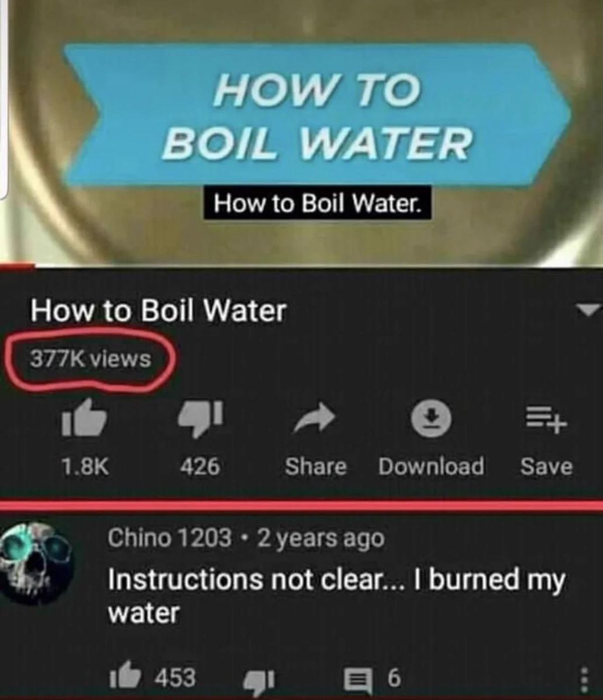Like the How to Boil Water video

(84, 418)
